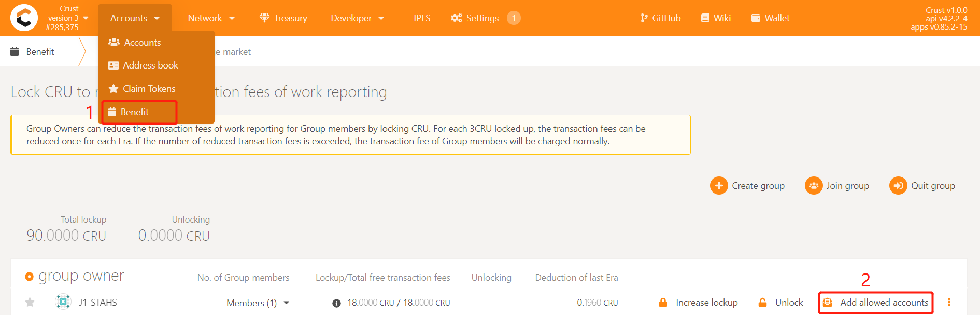
Task: Click the Increase lockup padlock icon
Action: coord(663,302)
